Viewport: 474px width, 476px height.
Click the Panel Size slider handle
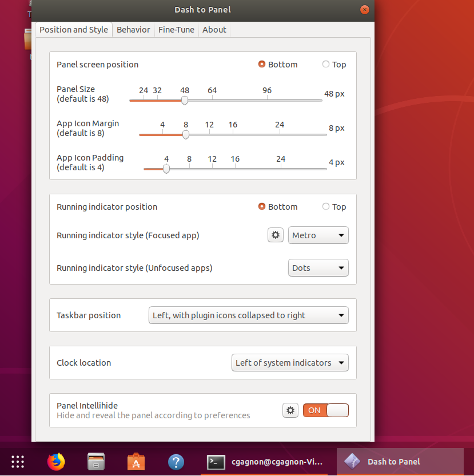click(185, 100)
